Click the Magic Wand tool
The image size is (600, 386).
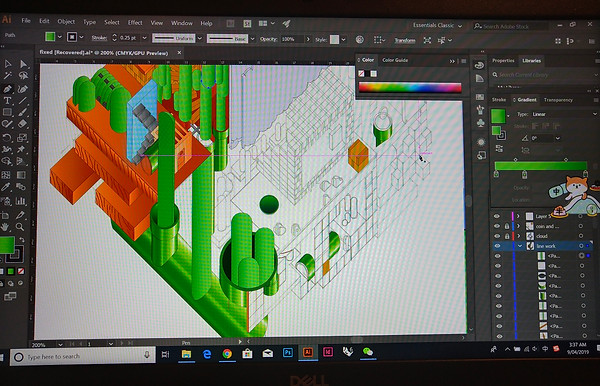[7, 76]
